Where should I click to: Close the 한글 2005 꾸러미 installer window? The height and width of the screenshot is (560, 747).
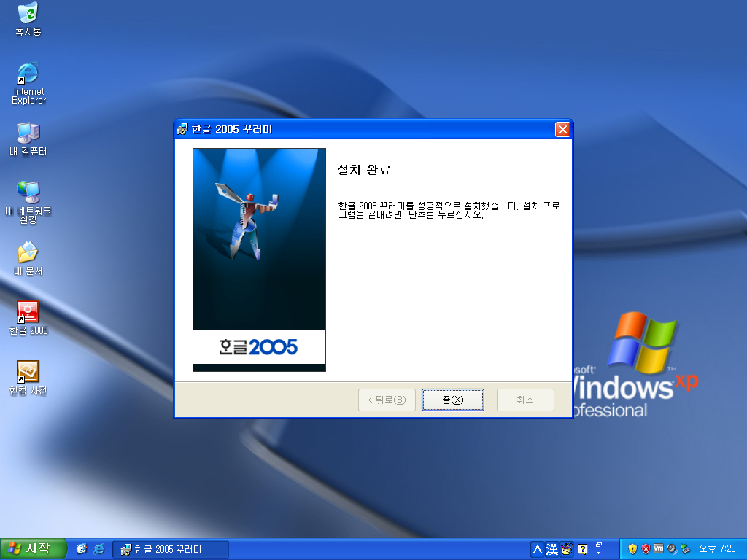(x=562, y=129)
